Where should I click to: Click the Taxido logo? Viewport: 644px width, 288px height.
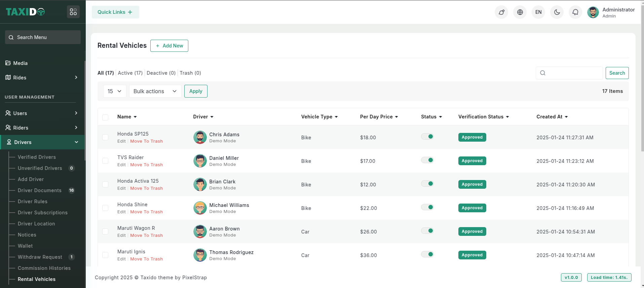(26, 12)
